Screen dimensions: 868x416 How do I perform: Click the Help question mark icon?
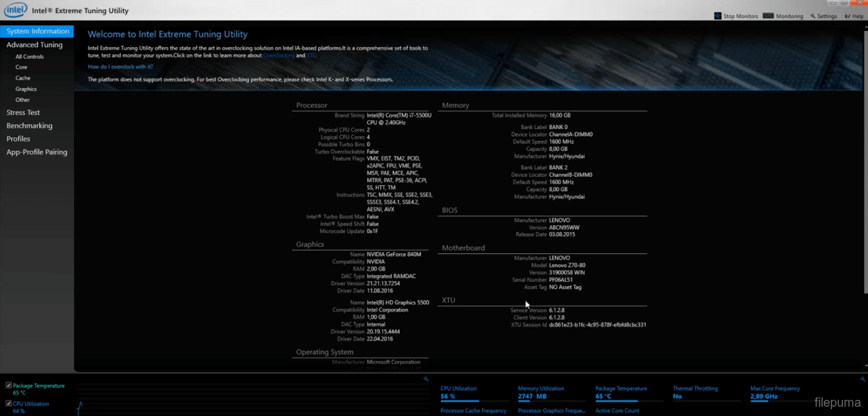click(x=847, y=16)
